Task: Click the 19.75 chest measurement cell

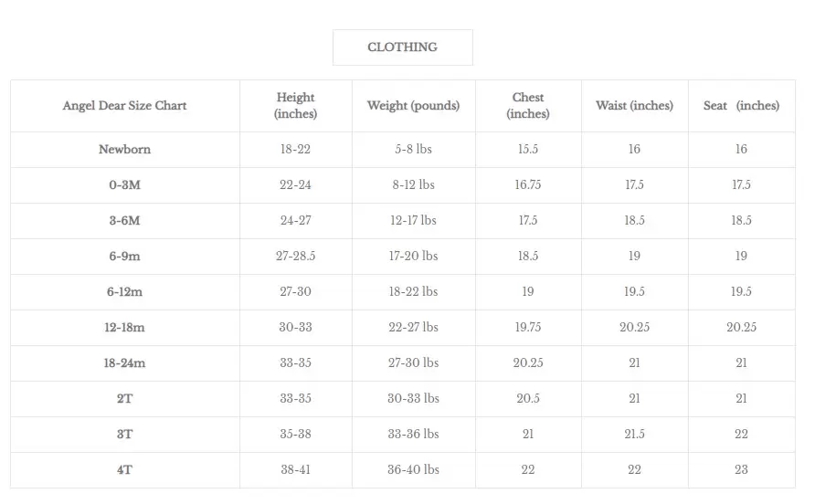Action: (527, 328)
